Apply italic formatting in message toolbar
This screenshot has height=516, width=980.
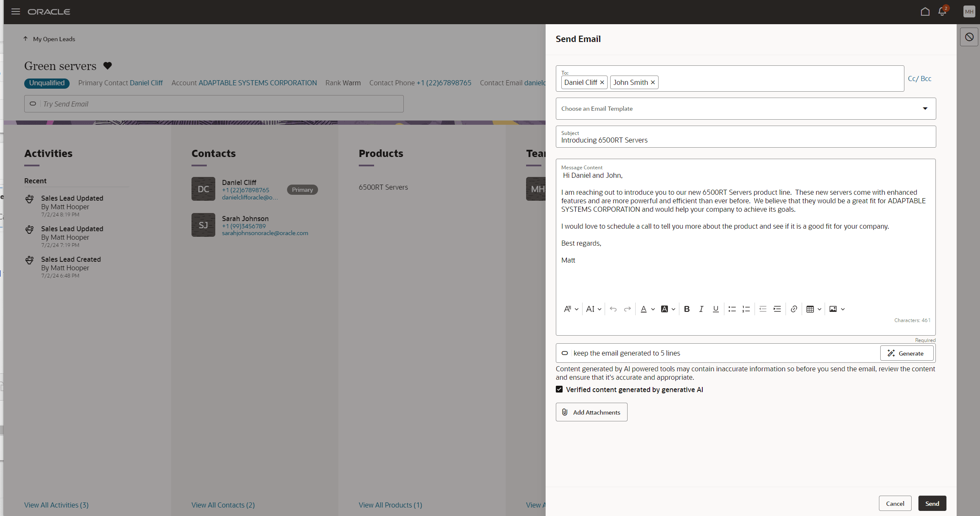(x=701, y=309)
